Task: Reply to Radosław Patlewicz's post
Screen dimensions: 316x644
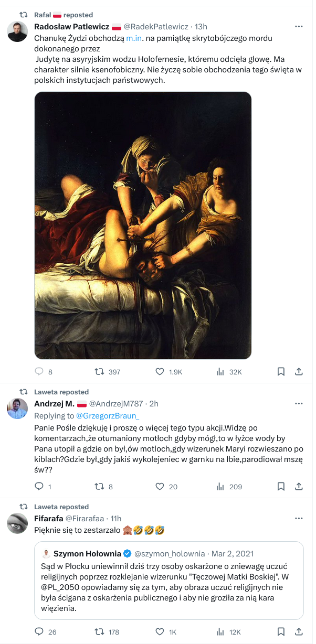Action: [39, 372]
